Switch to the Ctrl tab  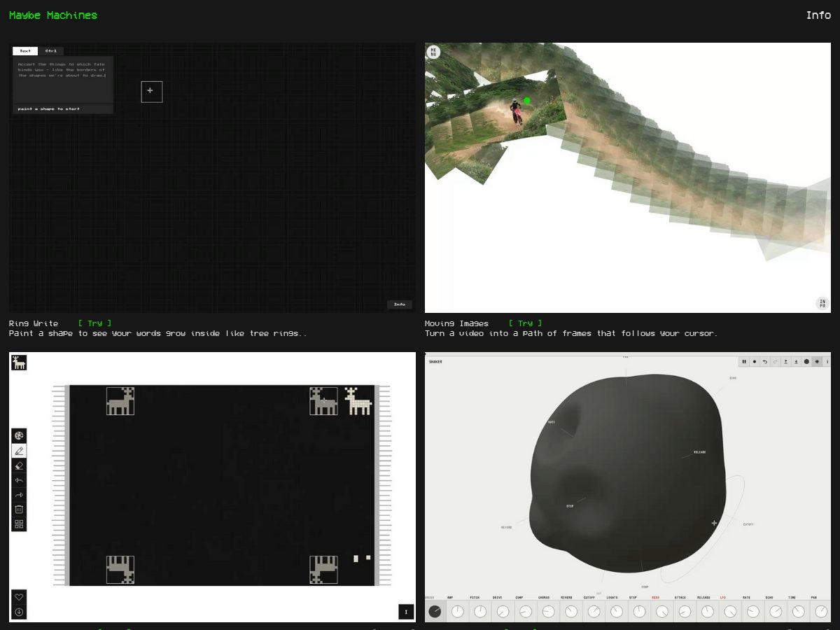pyautogui.click(x=50, y=51)
